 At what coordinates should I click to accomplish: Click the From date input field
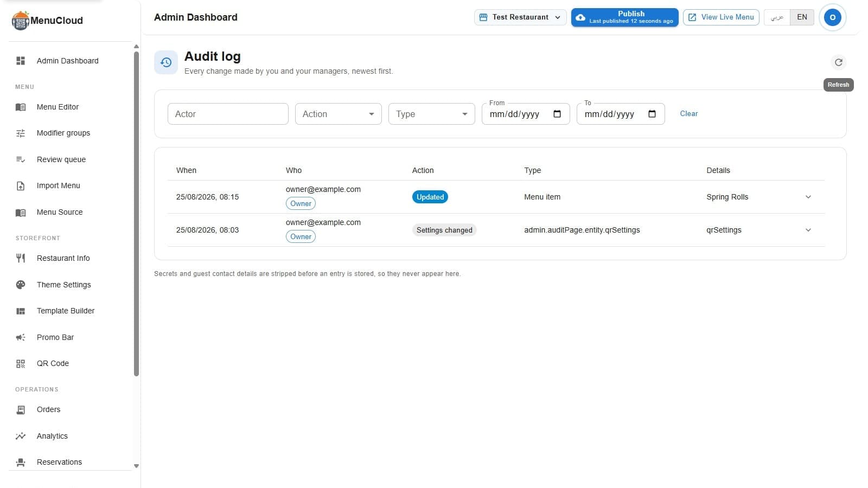click(526, 114)
